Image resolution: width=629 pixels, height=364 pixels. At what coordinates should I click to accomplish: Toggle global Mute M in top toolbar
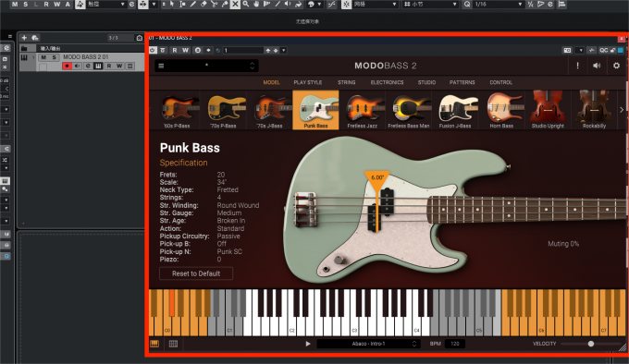15,4
